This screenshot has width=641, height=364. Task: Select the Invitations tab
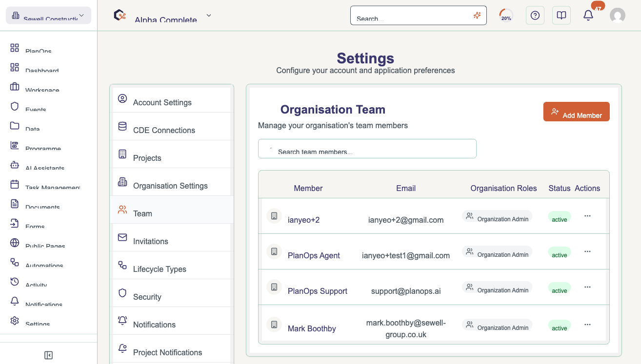[172, 238]
